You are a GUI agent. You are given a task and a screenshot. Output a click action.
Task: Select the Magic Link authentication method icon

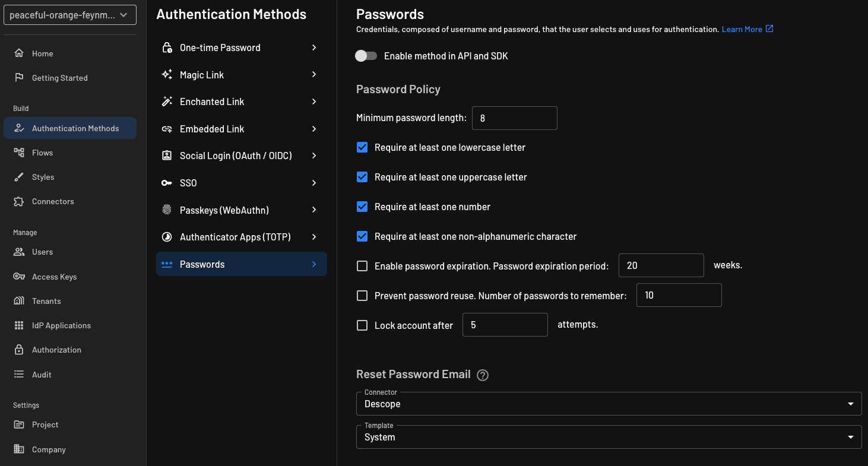(x=167, y=74)
